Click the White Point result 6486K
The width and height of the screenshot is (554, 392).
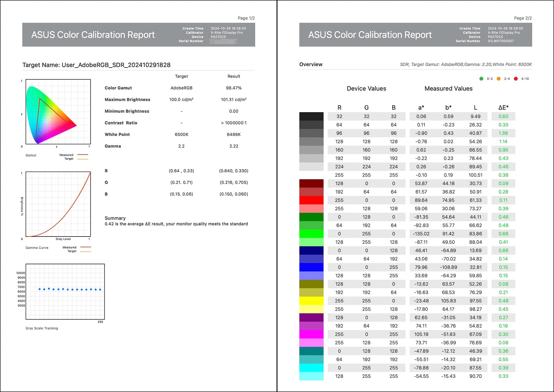click(233, 134)
